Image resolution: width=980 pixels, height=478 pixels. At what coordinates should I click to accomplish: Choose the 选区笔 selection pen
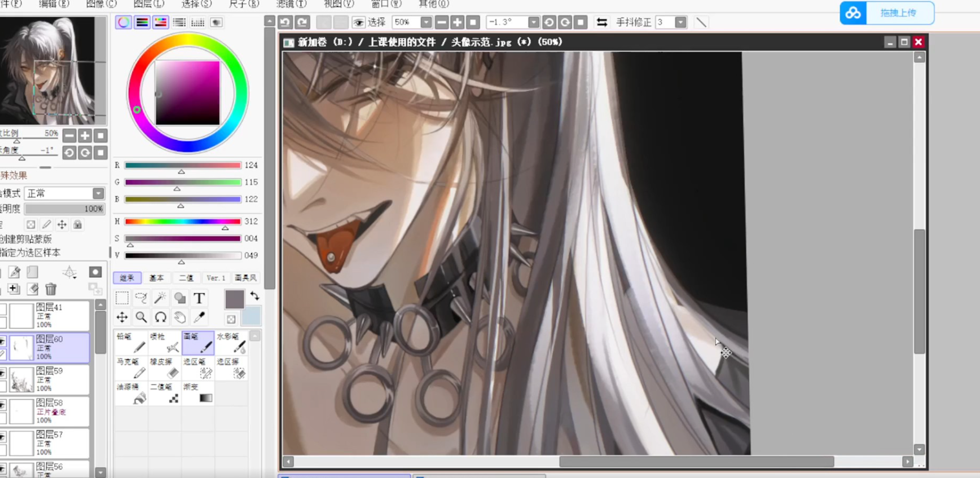(x=198, y=368)
